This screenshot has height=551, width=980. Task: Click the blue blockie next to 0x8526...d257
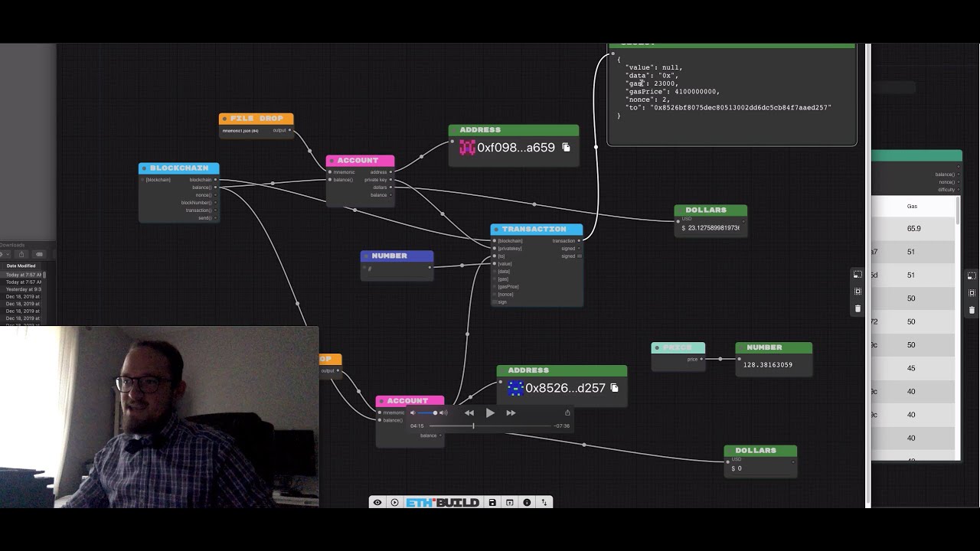point(515,388)
